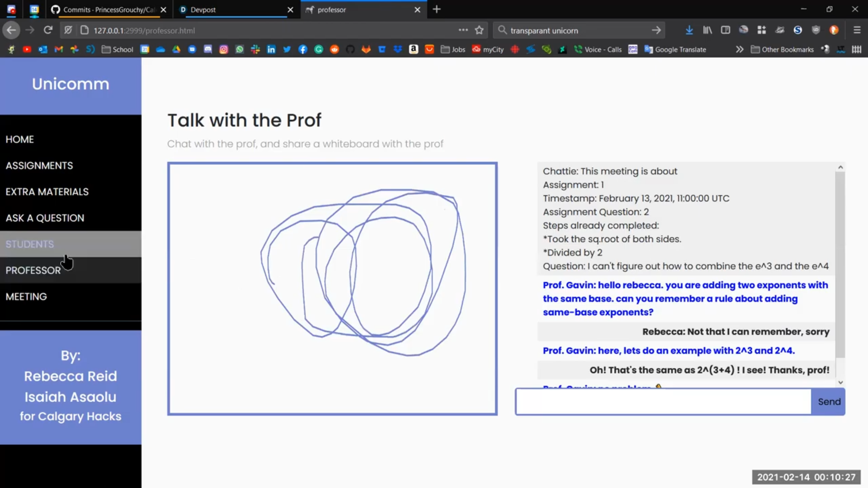Open the MEETING sidebar link
868x488 pixels.
click(26, 296)
